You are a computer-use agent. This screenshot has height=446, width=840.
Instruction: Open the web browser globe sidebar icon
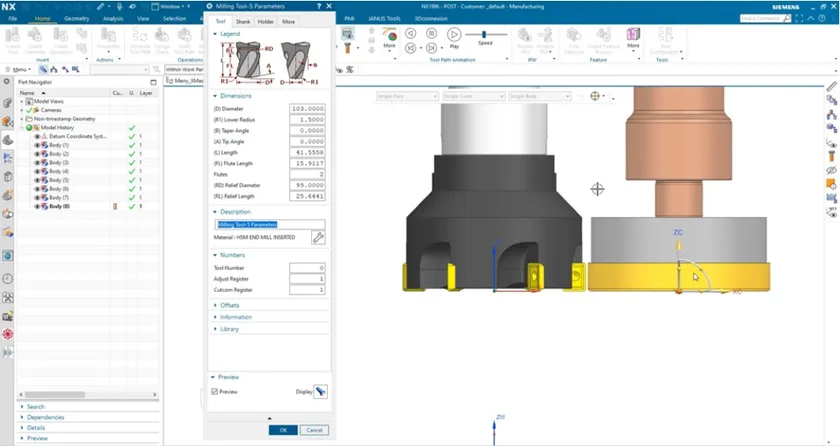pos(8,255)
